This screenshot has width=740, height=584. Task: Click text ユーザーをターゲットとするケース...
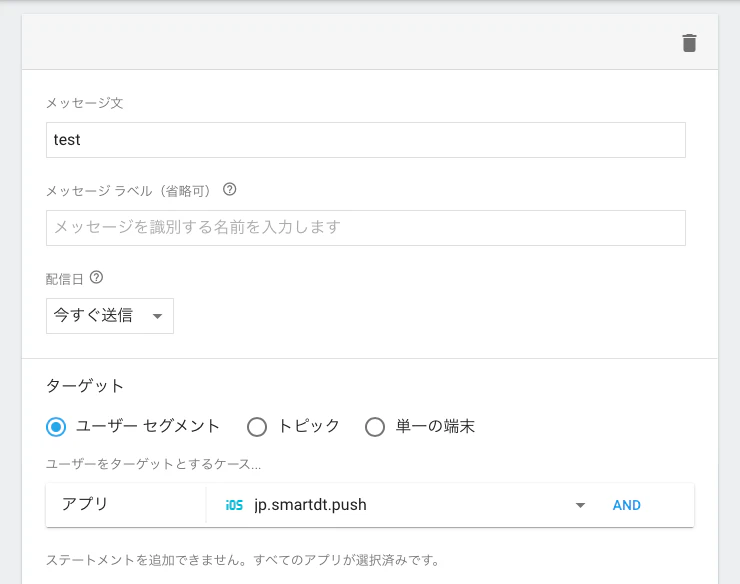click(153, 464)
